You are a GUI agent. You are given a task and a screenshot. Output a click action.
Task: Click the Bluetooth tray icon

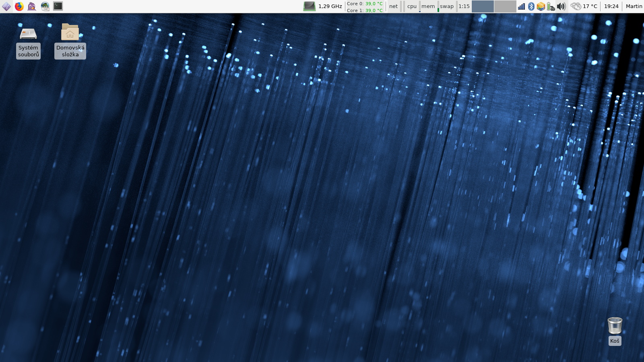tap(531, 6)
